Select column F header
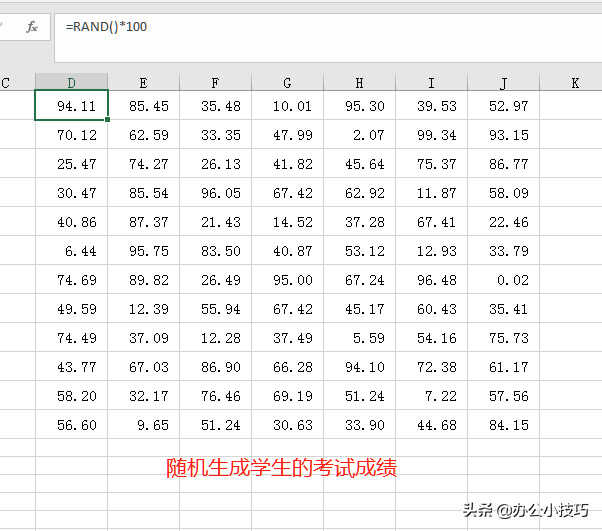602x531 pixels. click(215, 82)
